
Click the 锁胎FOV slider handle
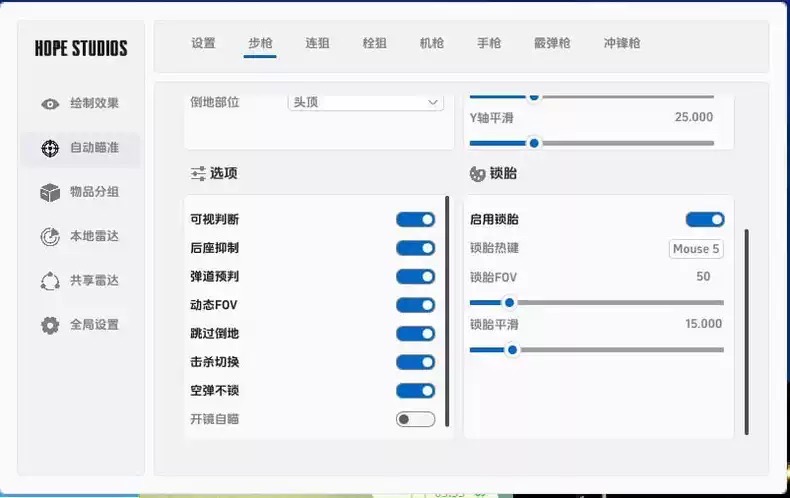(x=509, y=302)
